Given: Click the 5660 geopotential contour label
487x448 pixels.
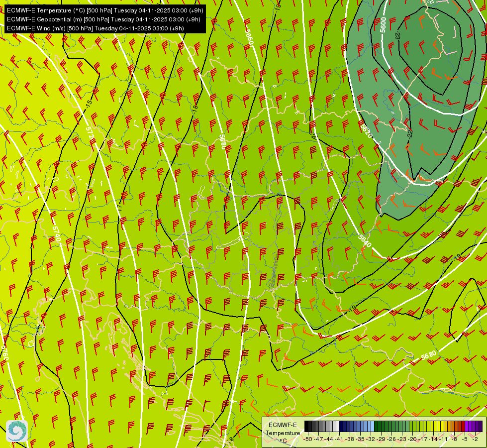Looking at the screenshot, I should click(249, 37).
